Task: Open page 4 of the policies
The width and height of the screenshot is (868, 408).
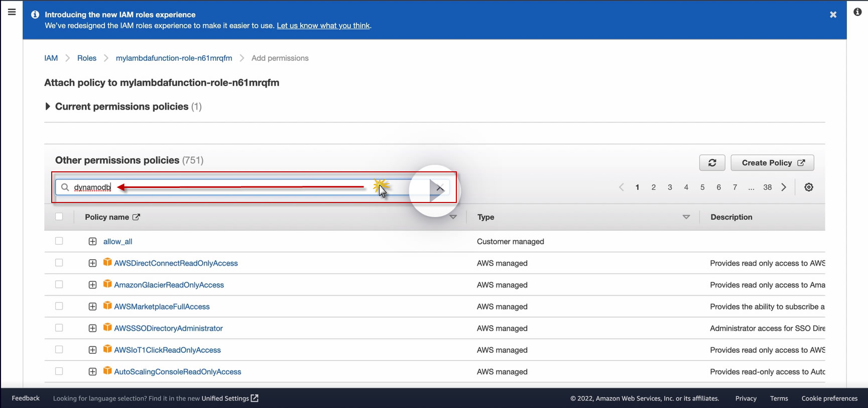Action: [686, 187]
